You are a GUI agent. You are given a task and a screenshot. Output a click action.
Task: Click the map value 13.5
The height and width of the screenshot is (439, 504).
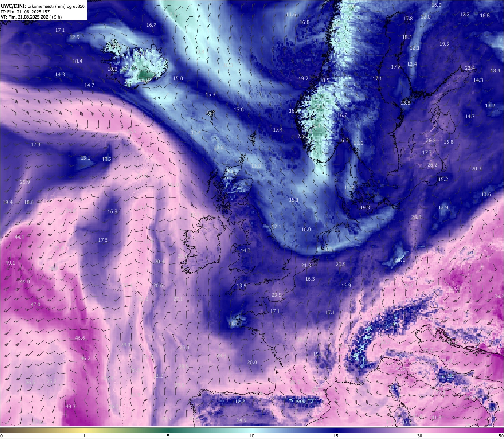point(405,103)
